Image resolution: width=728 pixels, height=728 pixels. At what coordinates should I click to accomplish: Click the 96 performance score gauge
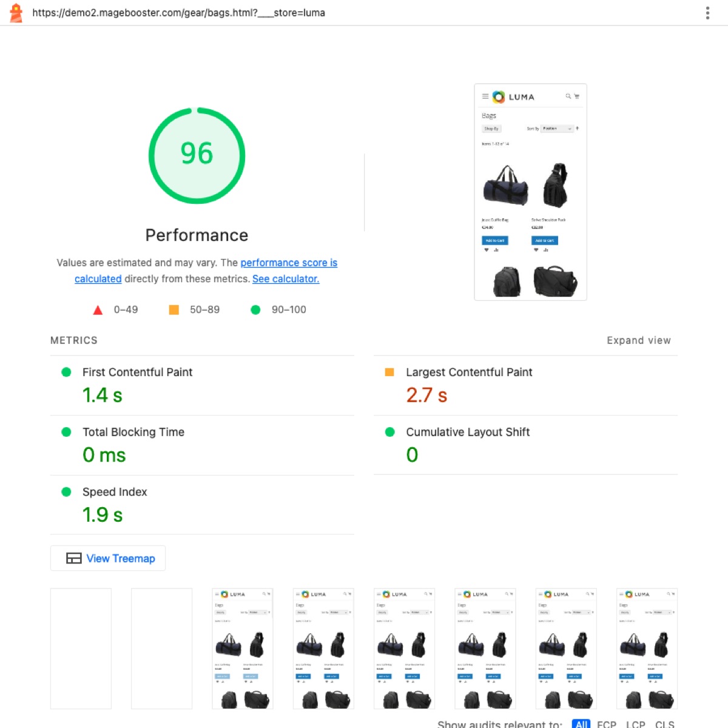tap(197, 156)
